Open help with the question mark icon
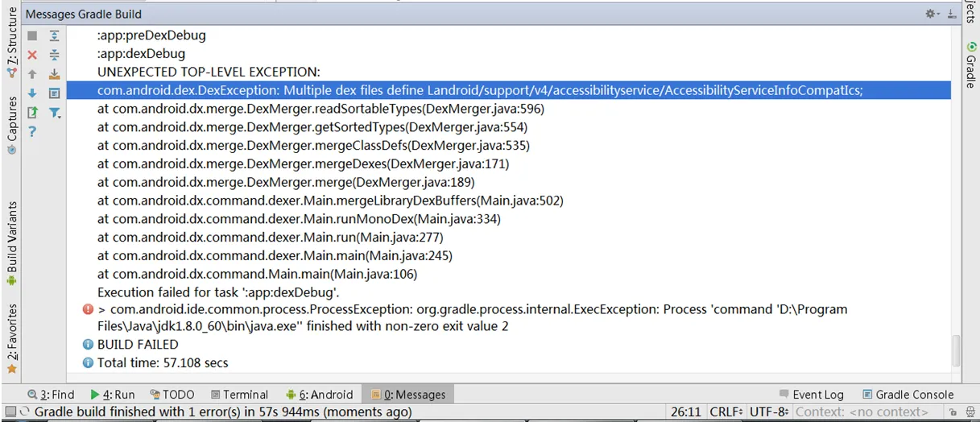The width and height of the screenshot is (980, 422). (x=32, y=131)
